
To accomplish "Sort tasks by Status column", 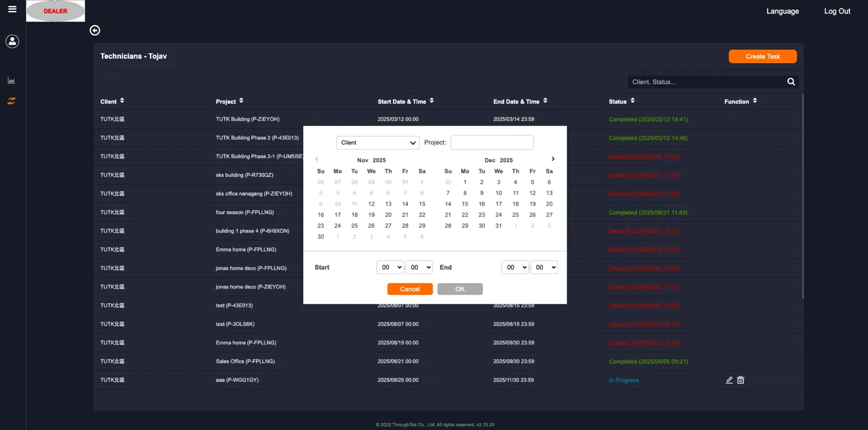I will click(632, 101).
